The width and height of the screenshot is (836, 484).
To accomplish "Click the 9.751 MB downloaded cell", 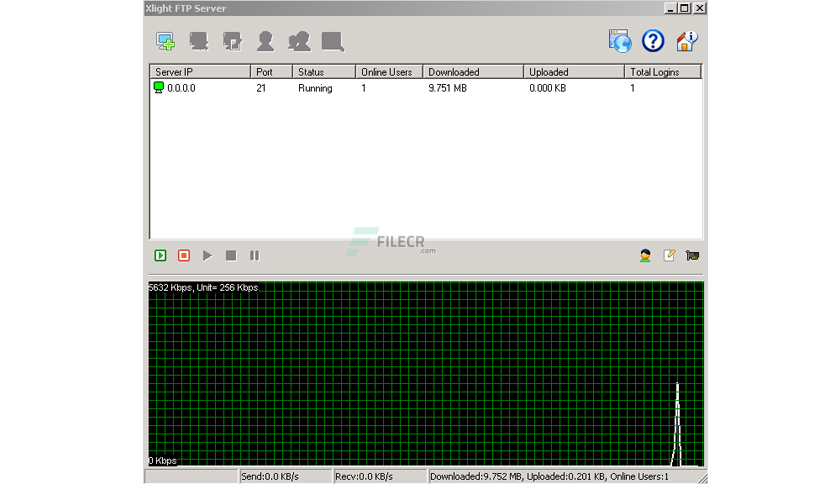I will 447,88.
